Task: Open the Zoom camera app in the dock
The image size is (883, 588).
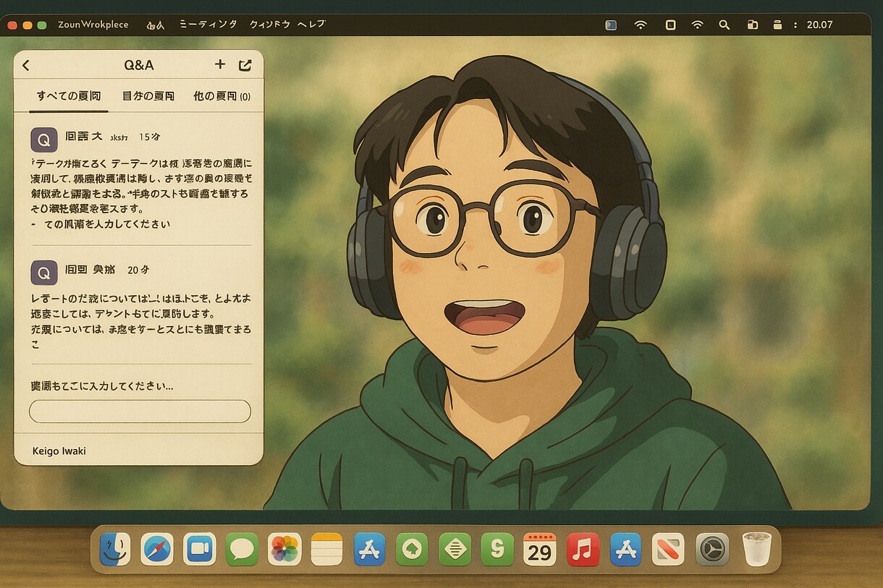Action: [200, 549]
